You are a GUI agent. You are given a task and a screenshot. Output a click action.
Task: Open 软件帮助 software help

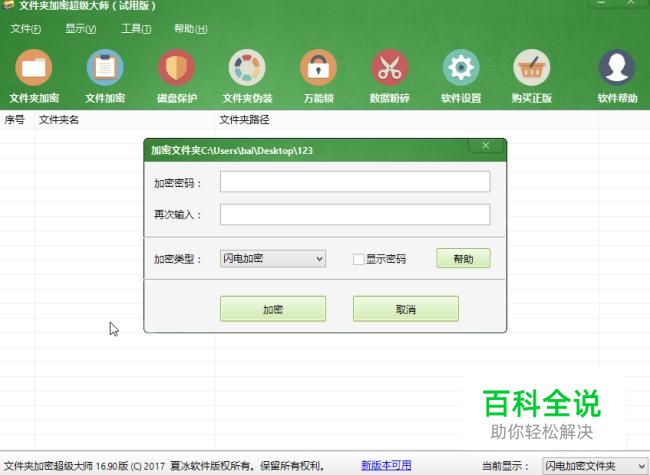click(x=617, y=76)
